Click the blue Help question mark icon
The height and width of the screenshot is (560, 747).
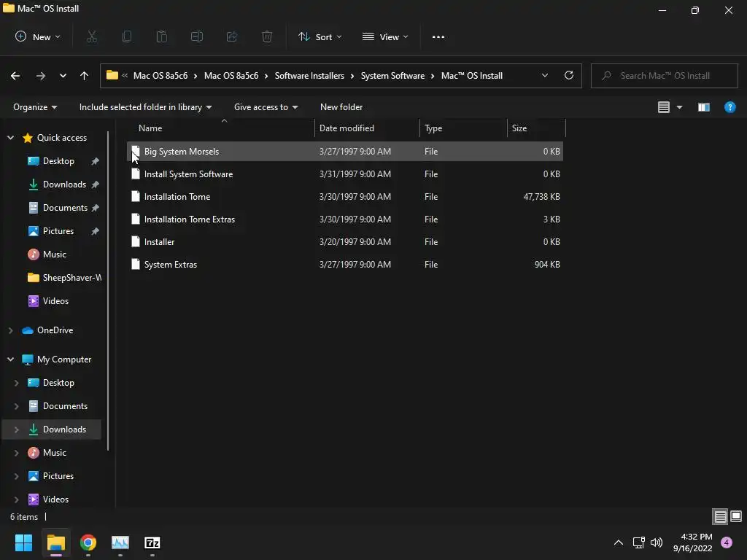(x=729, y=107)
